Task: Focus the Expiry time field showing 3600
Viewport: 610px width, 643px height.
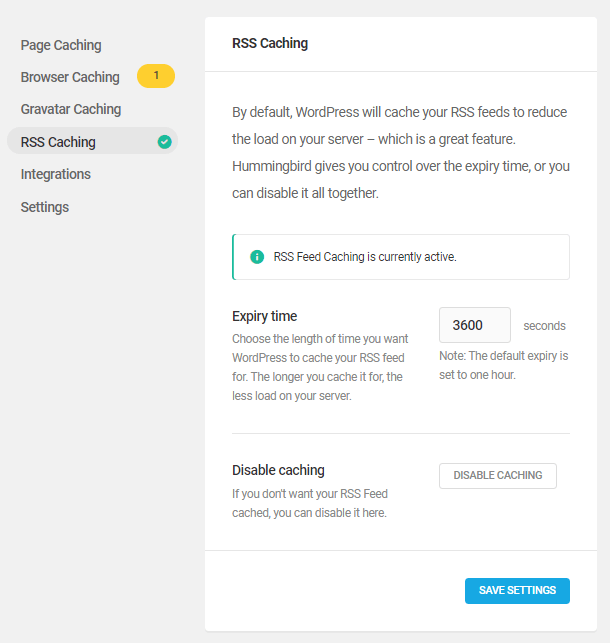Action: click(x=475, y=325)
